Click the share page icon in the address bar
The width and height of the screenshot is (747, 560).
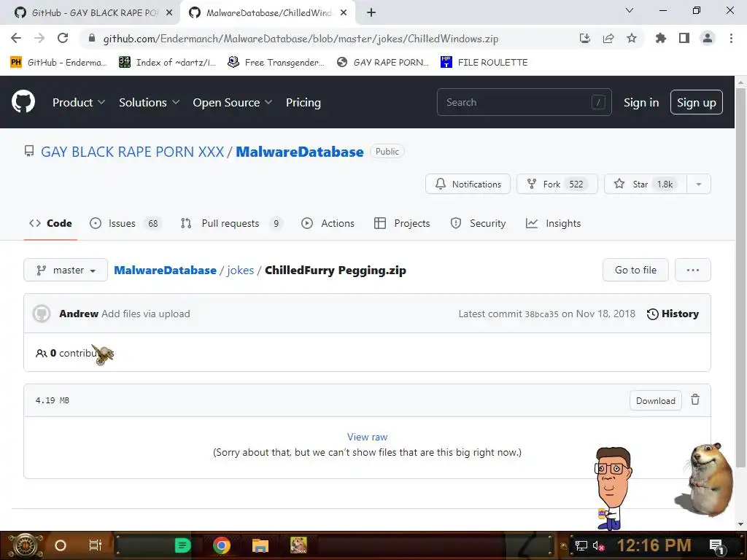click(x=608, y=38)
